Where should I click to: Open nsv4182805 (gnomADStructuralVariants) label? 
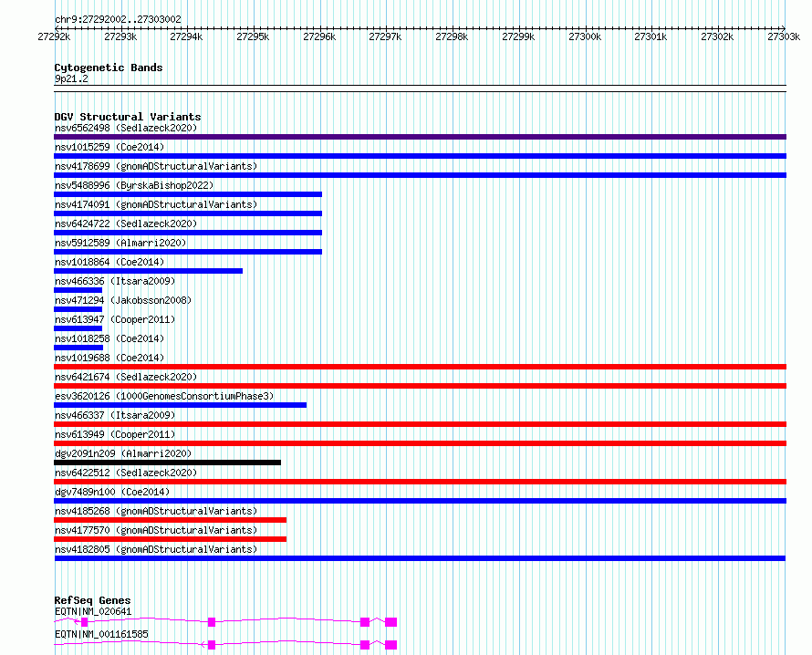(x=156, y=549)
